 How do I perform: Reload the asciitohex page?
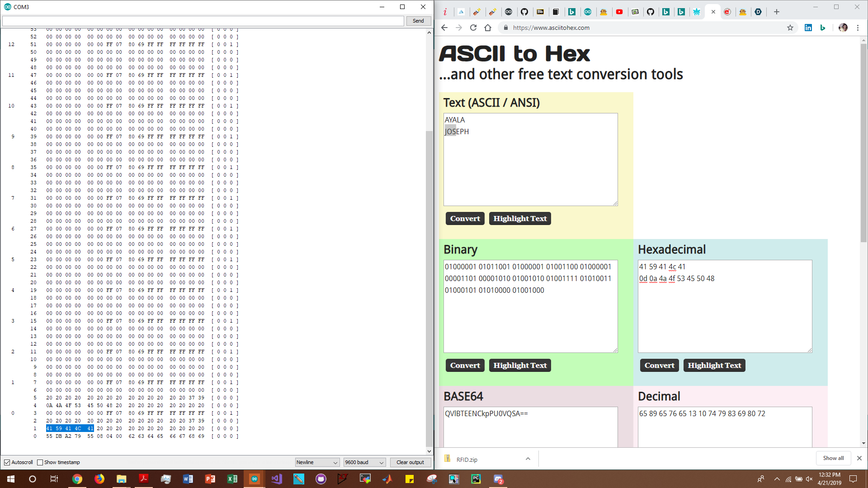(x=473, y=28)
